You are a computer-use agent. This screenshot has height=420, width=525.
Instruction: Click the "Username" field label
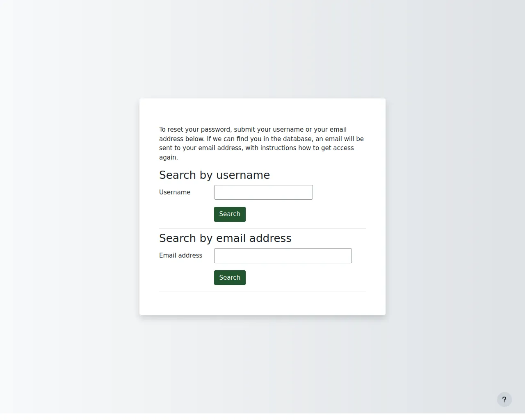pyautogui.click(x=175, y=192)
